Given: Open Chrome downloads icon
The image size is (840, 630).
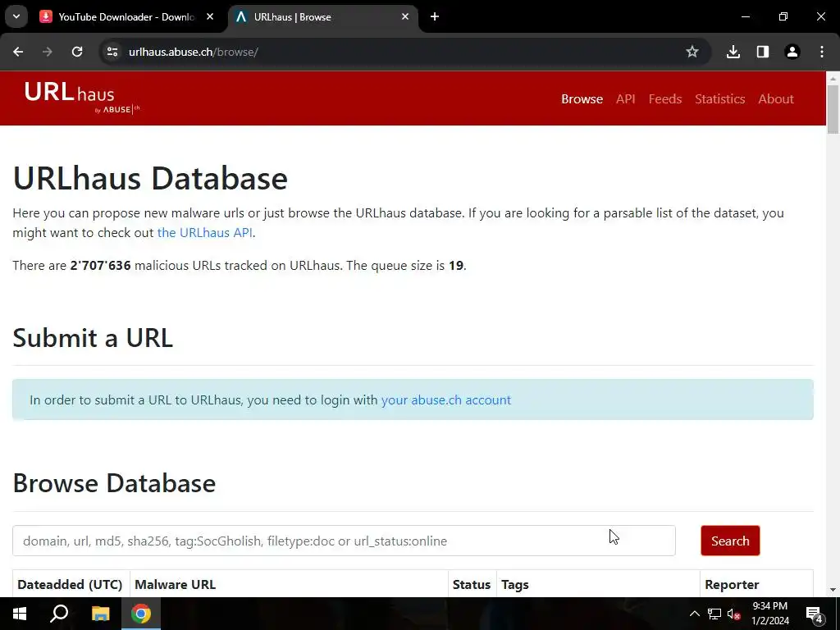Looking at the screenshot, I should click(x=733, y=52).
